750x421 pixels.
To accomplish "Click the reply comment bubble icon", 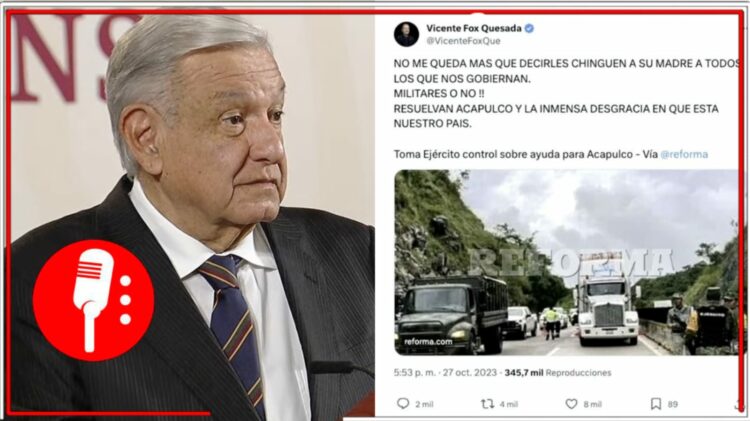I will point(403,404).
